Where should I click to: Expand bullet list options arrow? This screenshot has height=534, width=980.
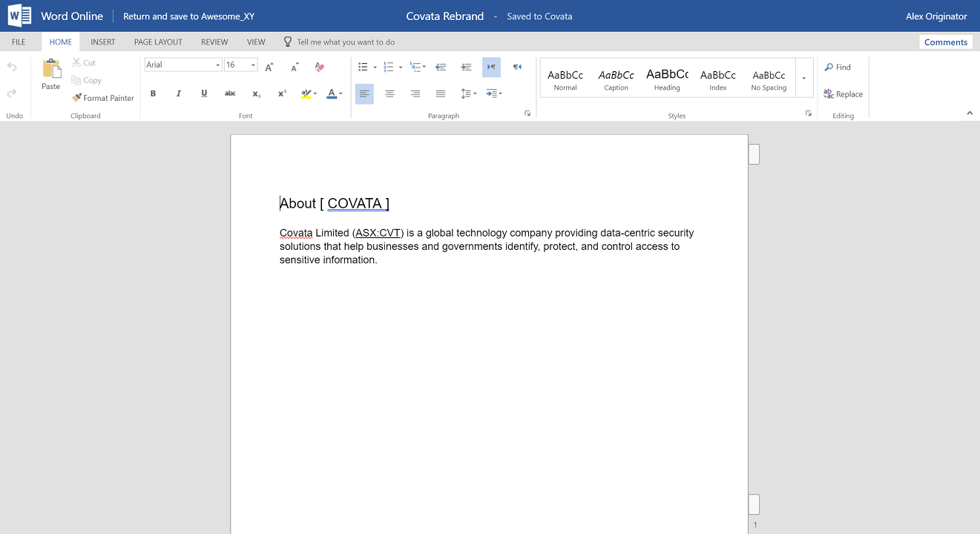[x=375, y=67]
